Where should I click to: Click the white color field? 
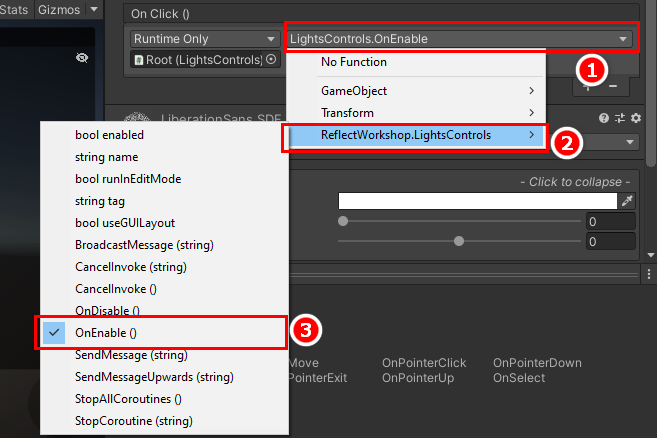point(478,201)
